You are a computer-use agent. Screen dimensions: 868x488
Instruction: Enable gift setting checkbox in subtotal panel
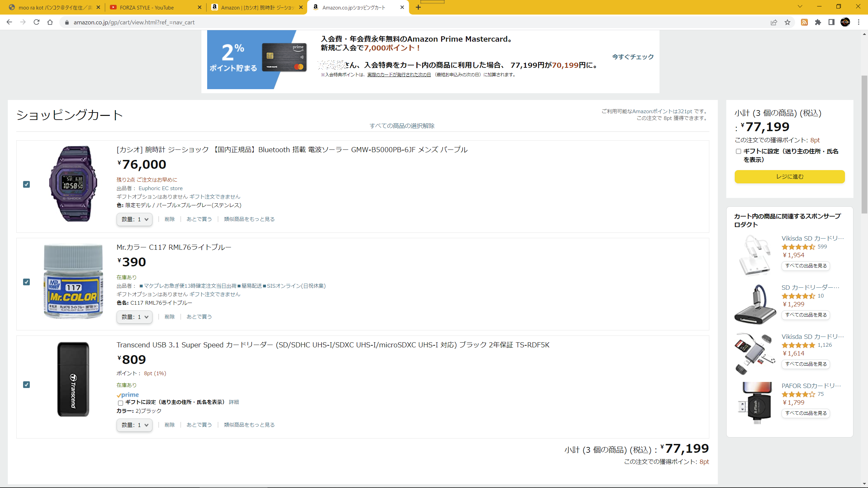[x=738, y=151]
